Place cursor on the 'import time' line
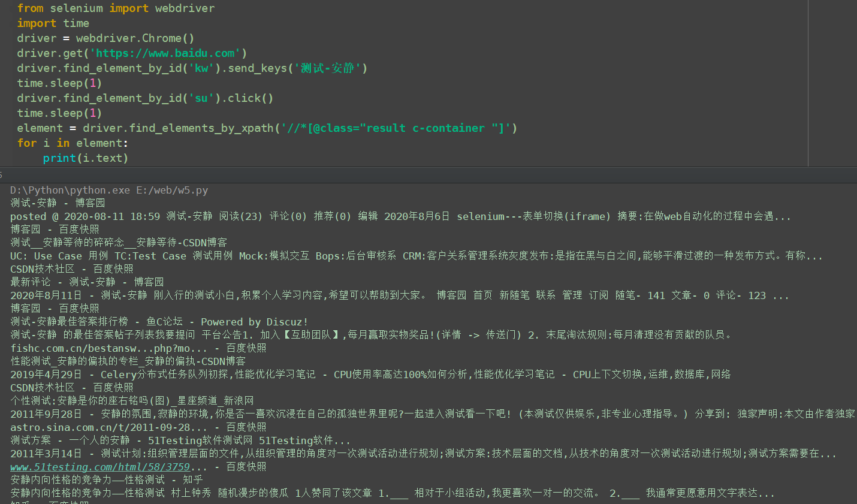Viewport: 857px width, 504px height. click(53, 23)
